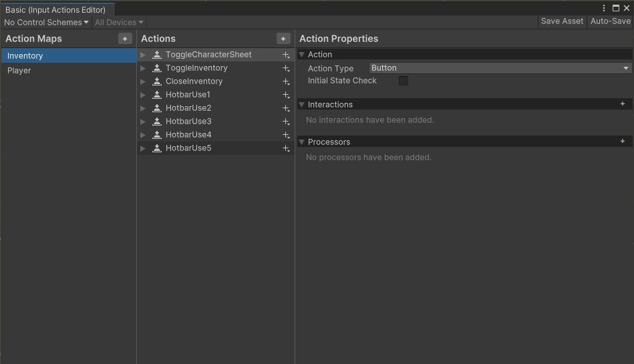Open the Action Type dropdown
This screenshot has width=634, height=364.
[500, 68]
